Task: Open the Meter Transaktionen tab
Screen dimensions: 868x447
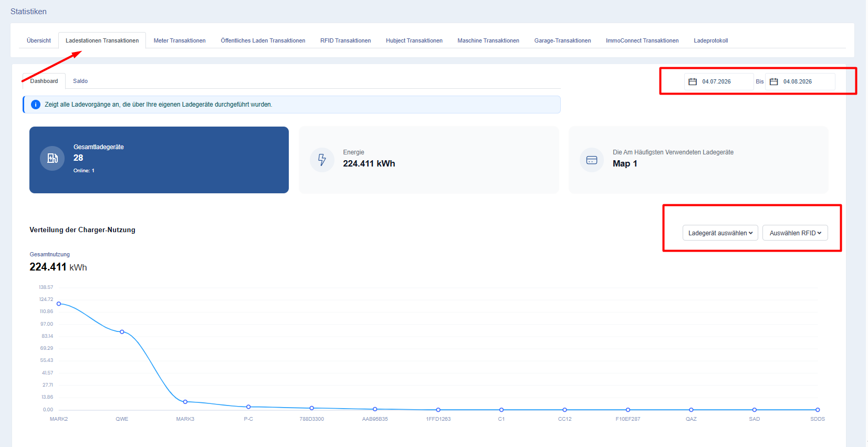Action: pyautogui.click(x=180, y=40)
